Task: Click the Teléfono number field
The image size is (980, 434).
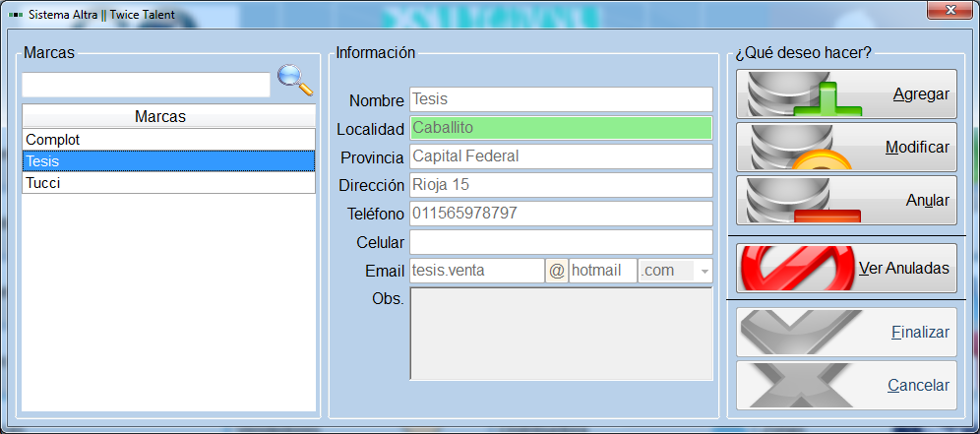Action: click(561, 214)
